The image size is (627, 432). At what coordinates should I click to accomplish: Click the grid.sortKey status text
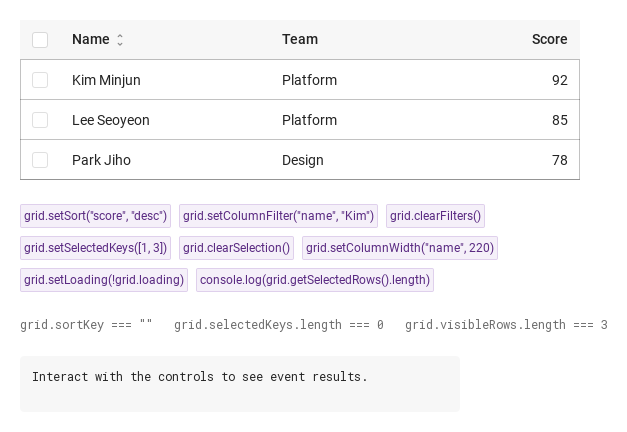tap(86, 325)
